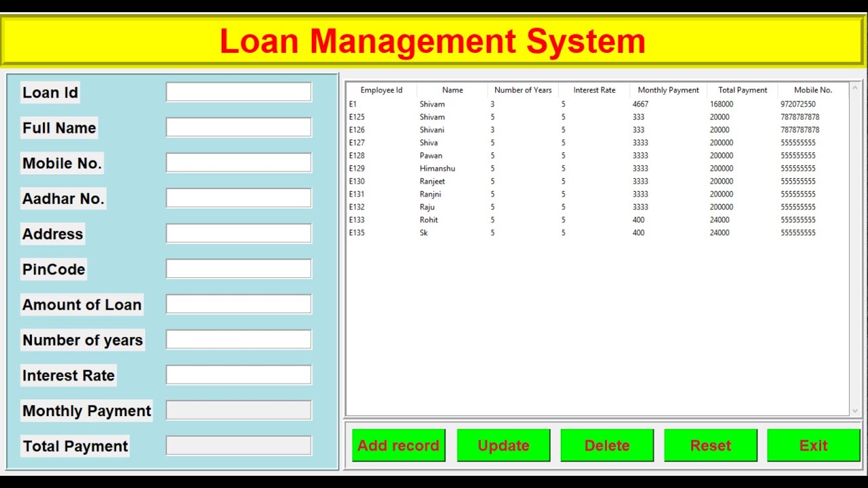
Task: Click the name Ranjni in table
Action: [x=431, y=195]
